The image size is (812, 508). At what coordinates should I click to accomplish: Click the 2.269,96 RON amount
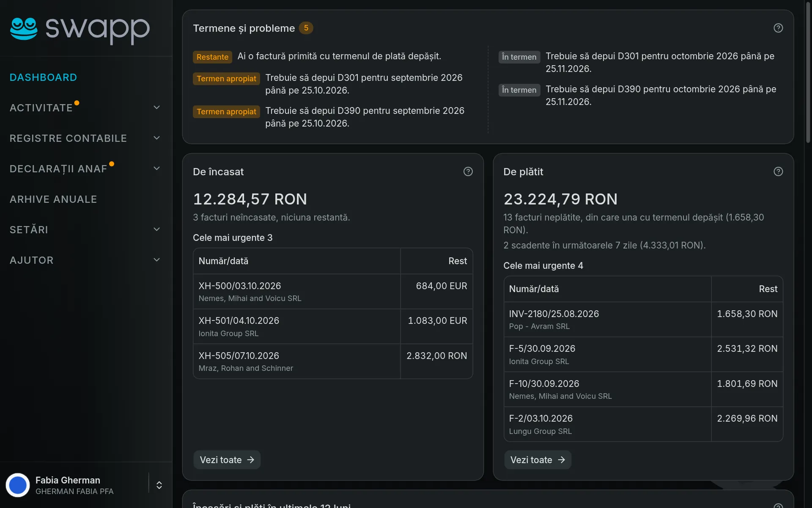coord(747,419)
